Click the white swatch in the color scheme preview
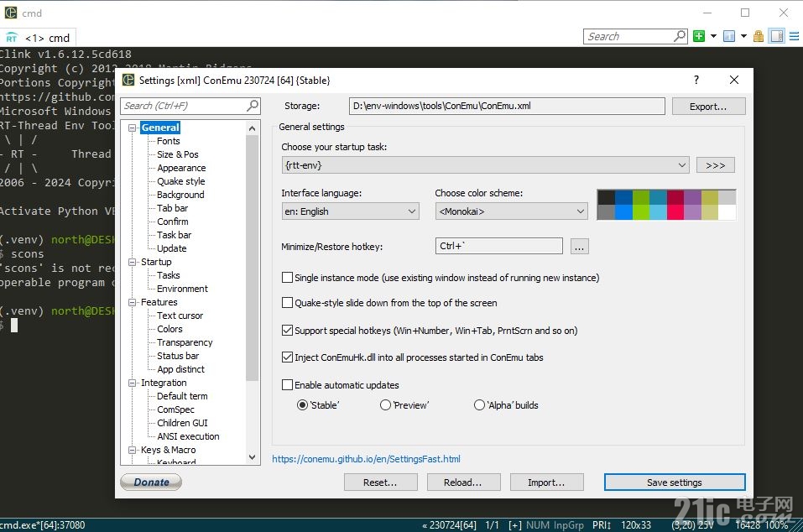The height and width of the screenshot is (532, 803). 727,212
